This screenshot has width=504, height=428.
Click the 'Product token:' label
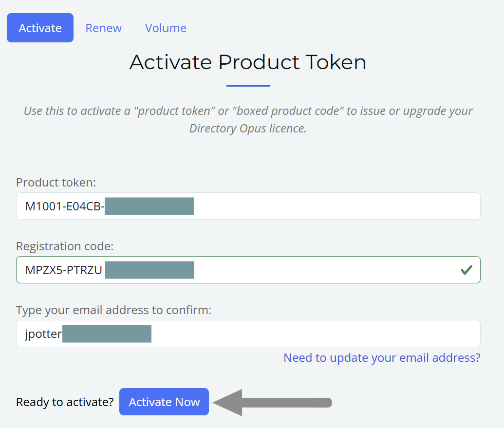(56, 183)
